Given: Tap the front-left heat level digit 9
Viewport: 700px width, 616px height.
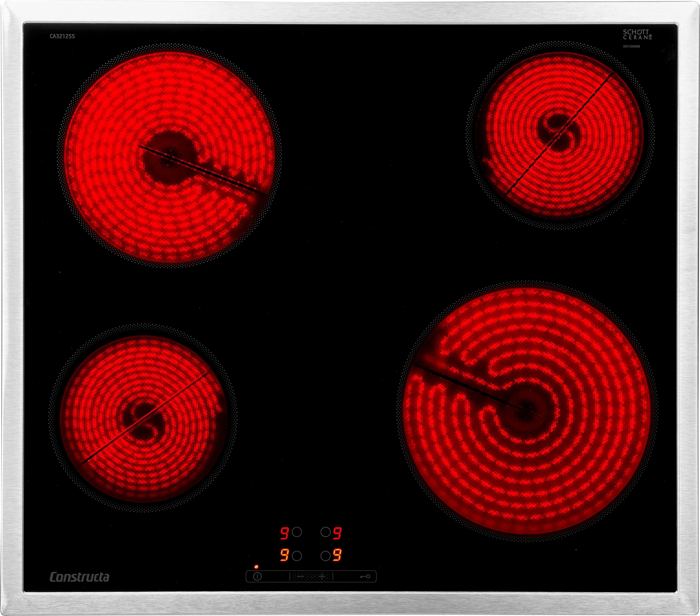Looking at the screenshot, I should pyautogui.click(x=284, y=555).
